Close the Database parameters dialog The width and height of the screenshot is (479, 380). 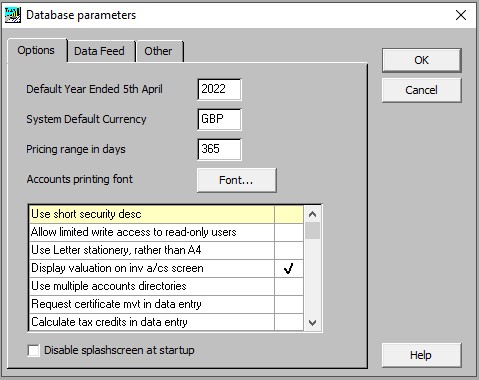point(461,15)
